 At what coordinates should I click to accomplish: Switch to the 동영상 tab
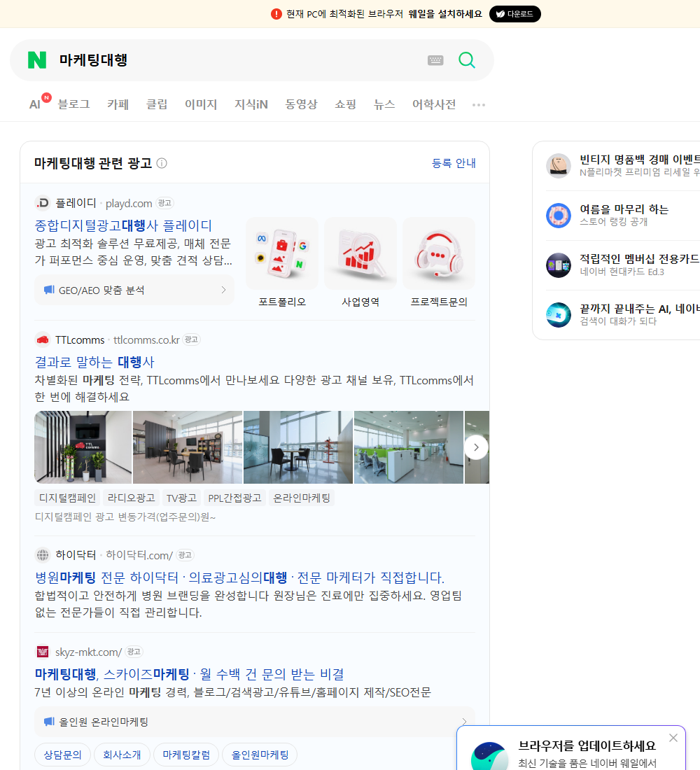(x=301, y=104)
